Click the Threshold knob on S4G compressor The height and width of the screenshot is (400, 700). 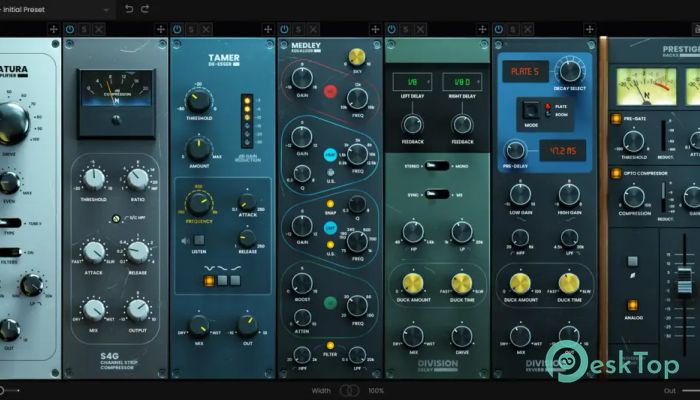click(x=94, y=180)
